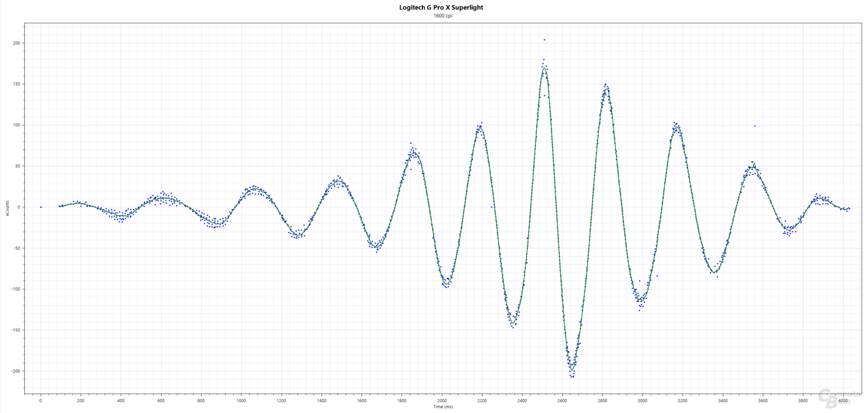The image size is (868, 413).
Task: Click the 3600 time axis label
Action: (763, 400)
